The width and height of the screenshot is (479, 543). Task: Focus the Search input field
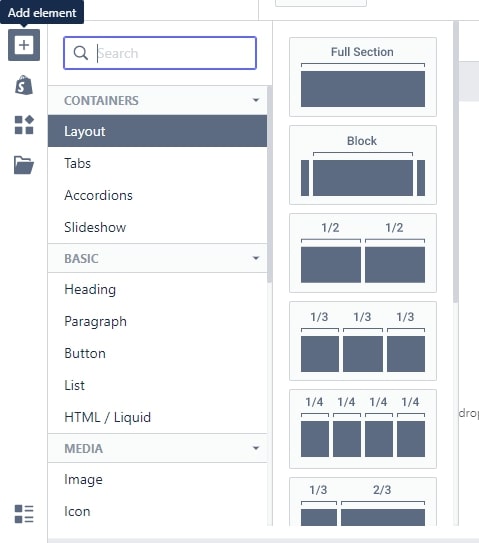pos(160,53)
